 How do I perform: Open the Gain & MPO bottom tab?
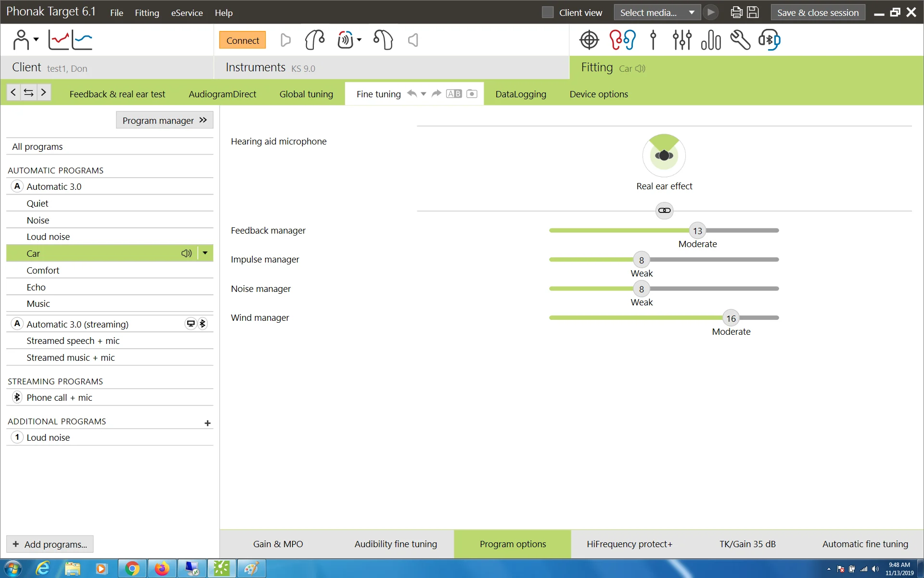pos(278,544)
